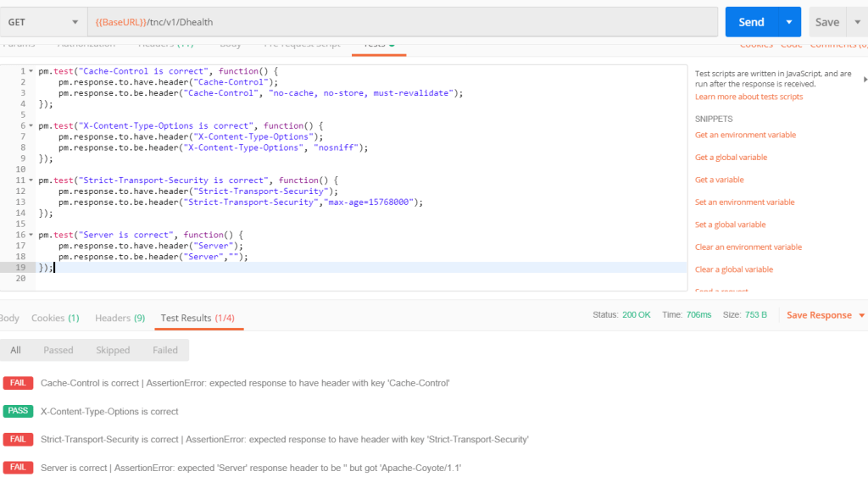Collapse the Cache-Control test fold arrow
This screenshot has width=868, height=488.
31,71
